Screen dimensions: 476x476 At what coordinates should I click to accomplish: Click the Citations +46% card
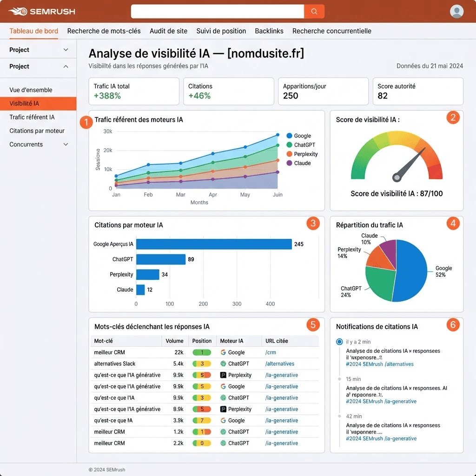pos(229,92)
